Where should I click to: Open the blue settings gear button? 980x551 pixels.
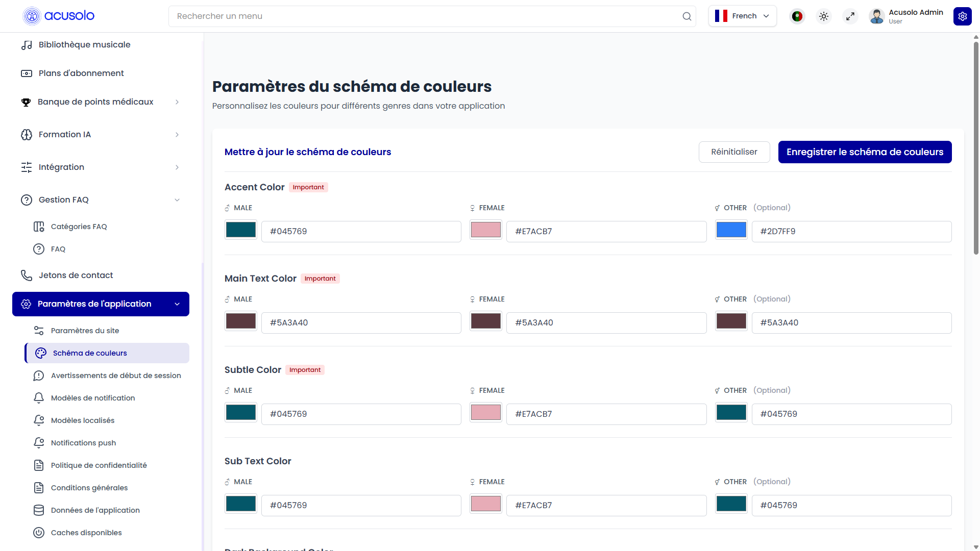963,16
